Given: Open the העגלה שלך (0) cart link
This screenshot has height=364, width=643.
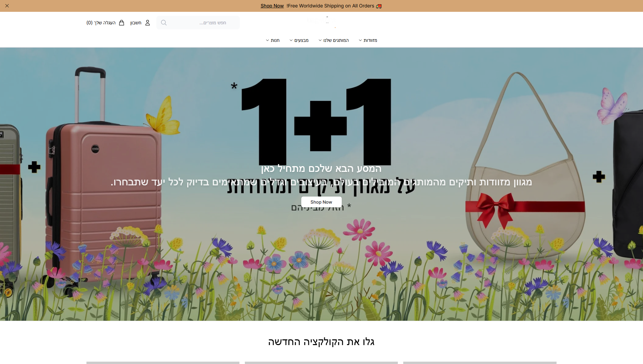Looking at the screenshot, I should click(x=101, y=23).
